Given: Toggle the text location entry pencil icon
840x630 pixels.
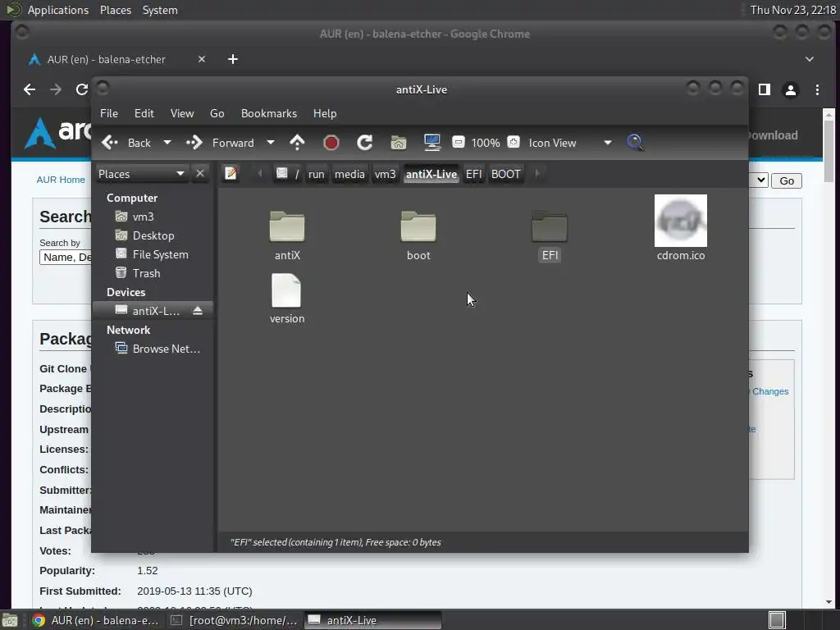Looking at the screenshot, I should coord(231,174).
